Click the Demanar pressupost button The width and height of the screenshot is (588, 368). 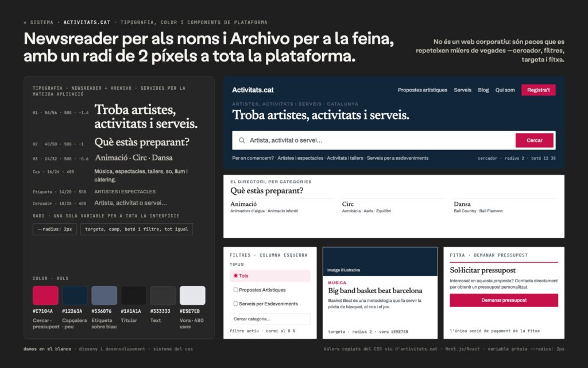tap(504, 300)
